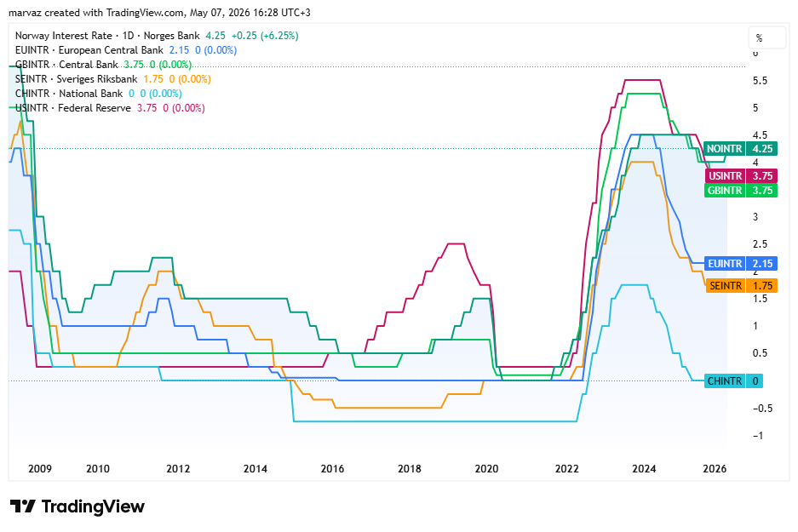Click the Norway Interest Rate legend title
This screenshot has width=798, height=532.
[107, 36]
